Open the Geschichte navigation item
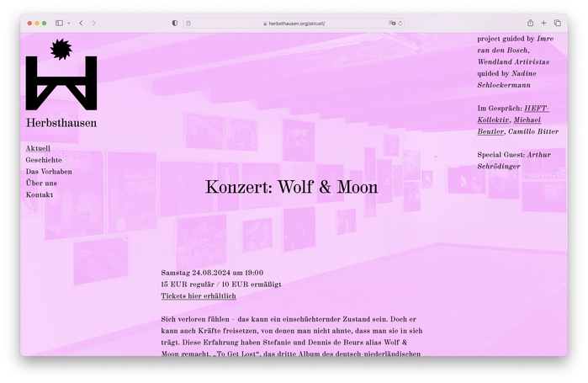Viewport: 588px width, 383px height. (x=44, y=160)
